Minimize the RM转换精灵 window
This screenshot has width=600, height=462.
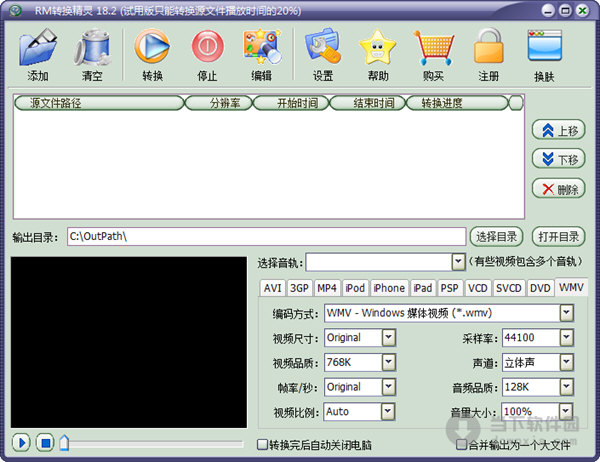pyautogui.click(x=548, y=10)
